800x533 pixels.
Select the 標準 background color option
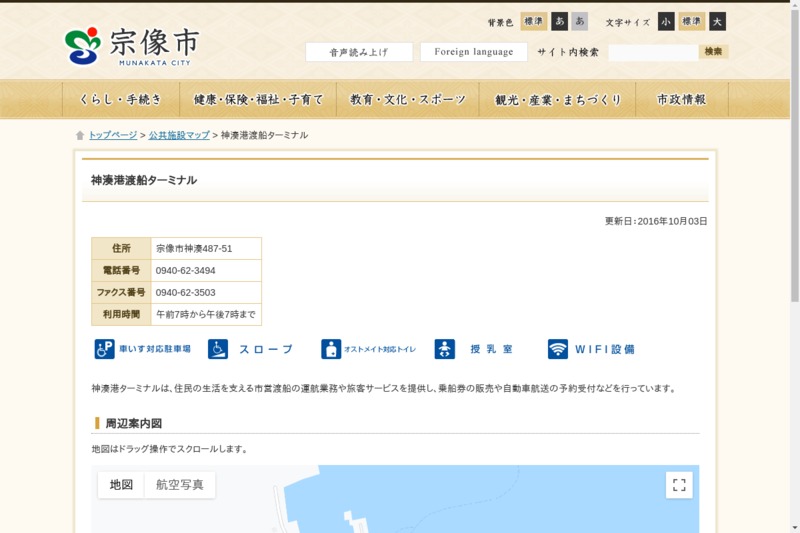(534, 22)
